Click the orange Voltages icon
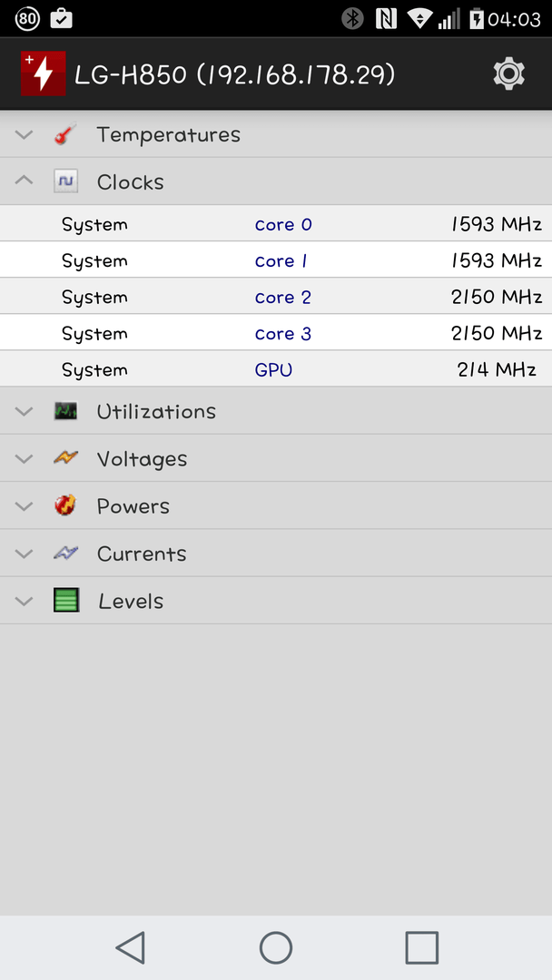 (x=65, y=458)
